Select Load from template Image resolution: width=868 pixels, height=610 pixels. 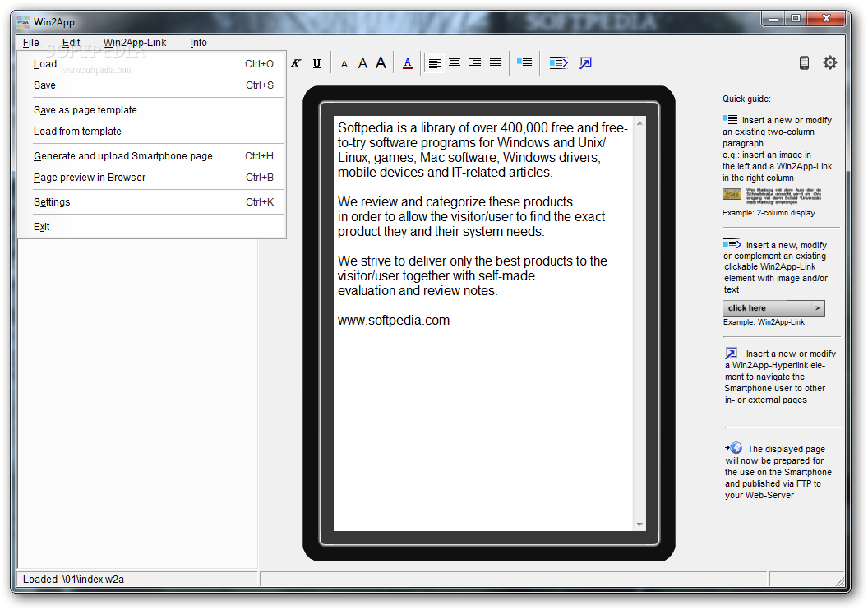pos(152,132)
